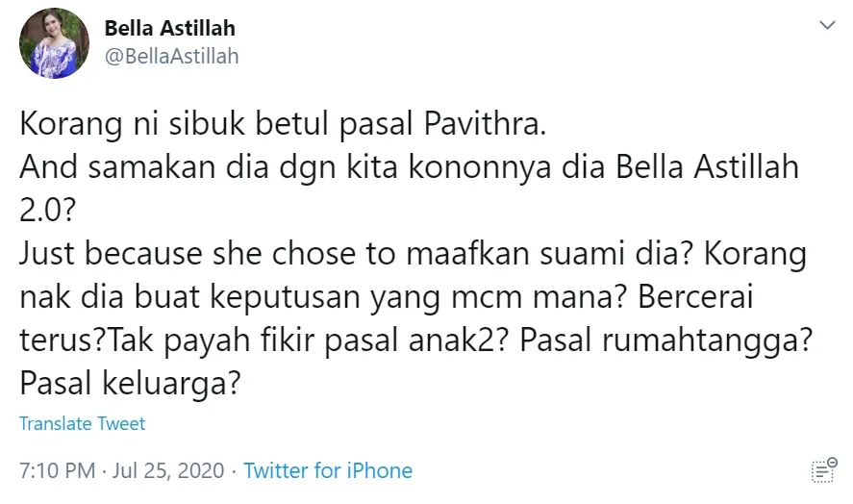Open the Twitter for iPhone source link
853x504 pixels.
[x=328, y=470]
